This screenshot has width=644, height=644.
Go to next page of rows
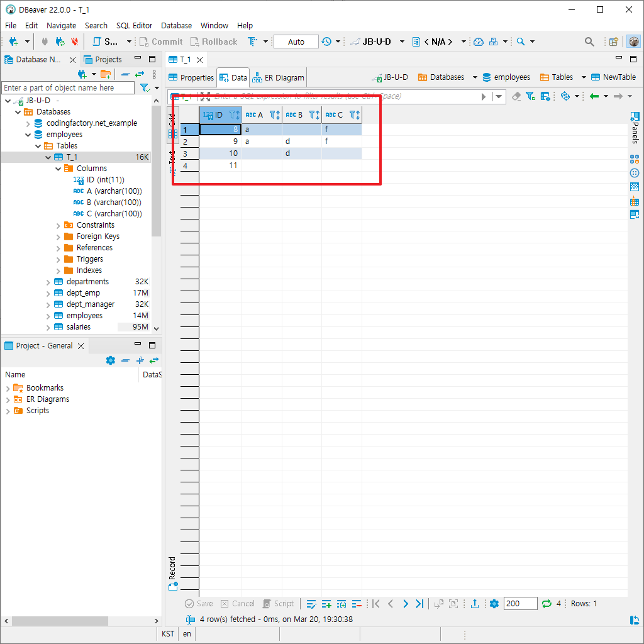point(406,604)
